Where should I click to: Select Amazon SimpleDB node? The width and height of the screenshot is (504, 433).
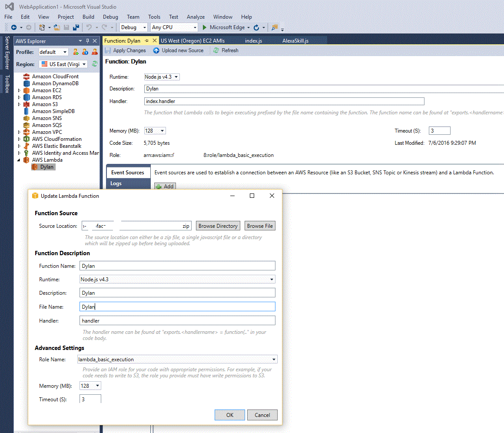[53, 111]
